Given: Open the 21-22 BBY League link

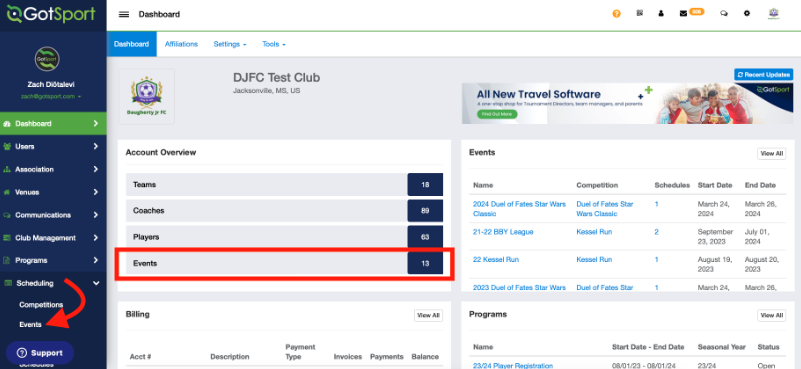Looking at the screenshot, I should pos(503,232).
